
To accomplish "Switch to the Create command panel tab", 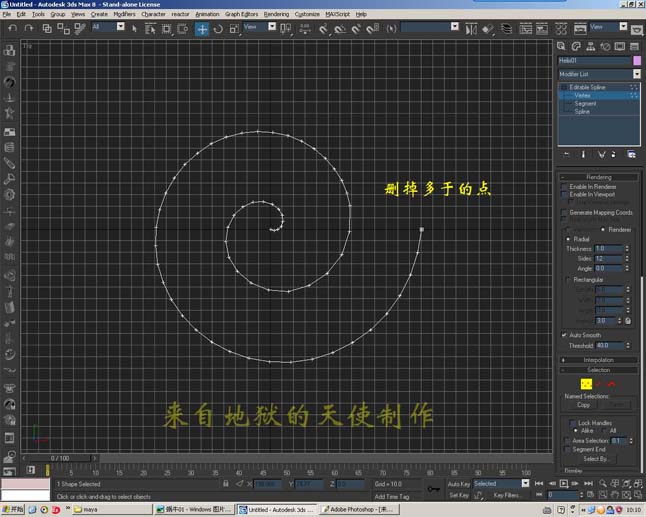I will tap(561, 46).
